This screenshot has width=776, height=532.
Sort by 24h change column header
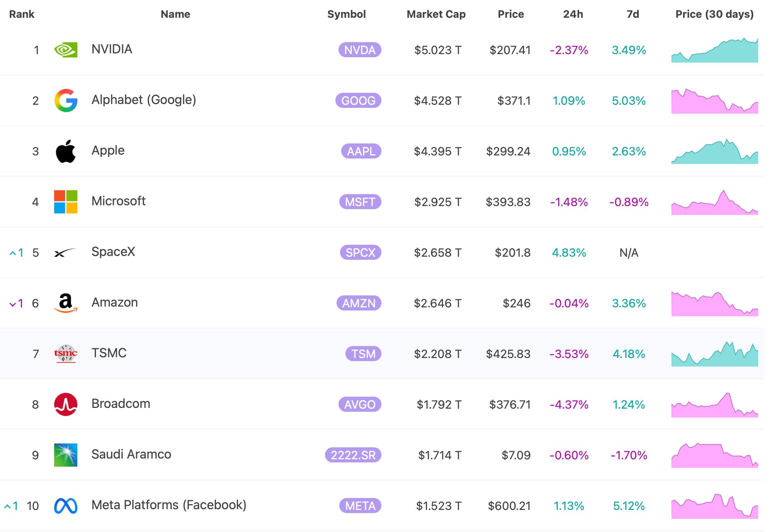tap(573, 14)
